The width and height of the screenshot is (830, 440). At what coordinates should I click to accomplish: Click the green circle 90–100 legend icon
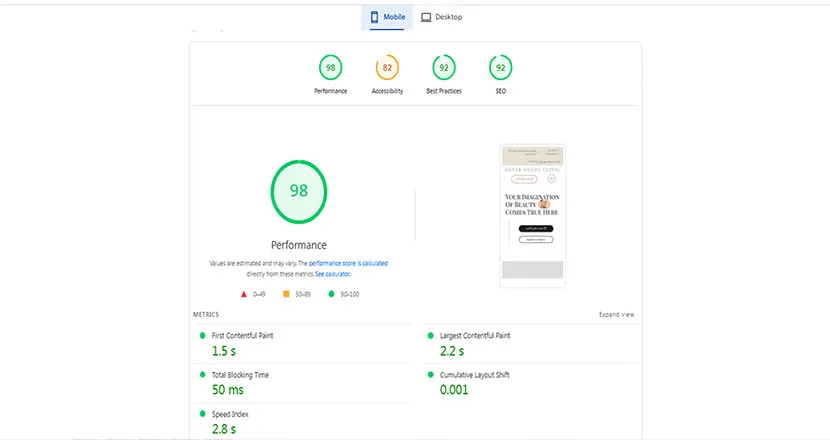tap(330, 294)
